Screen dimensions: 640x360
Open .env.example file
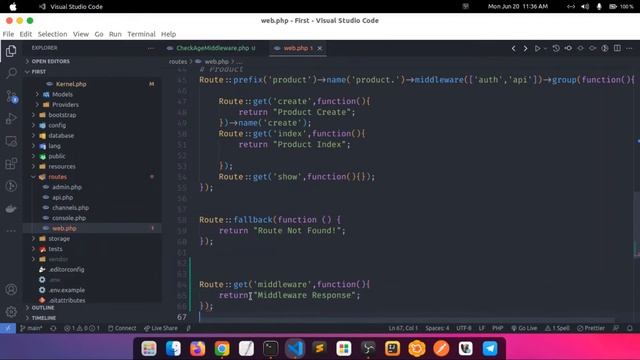pyautogui.click(x=67, y=290)
